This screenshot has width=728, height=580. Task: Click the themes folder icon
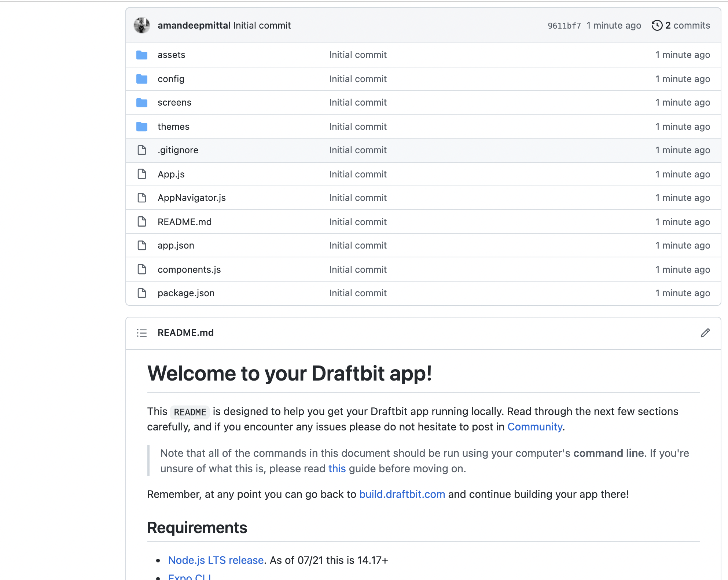[142, 126]
